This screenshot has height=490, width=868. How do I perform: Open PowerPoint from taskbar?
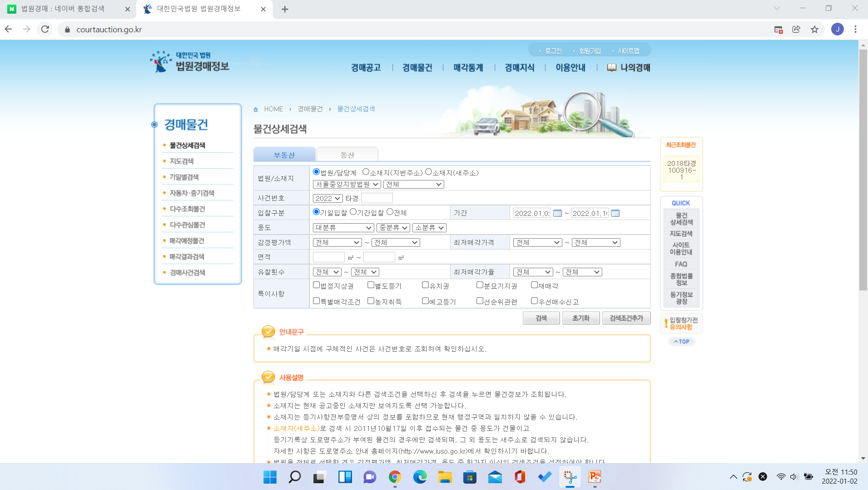[x=595, y=477]
